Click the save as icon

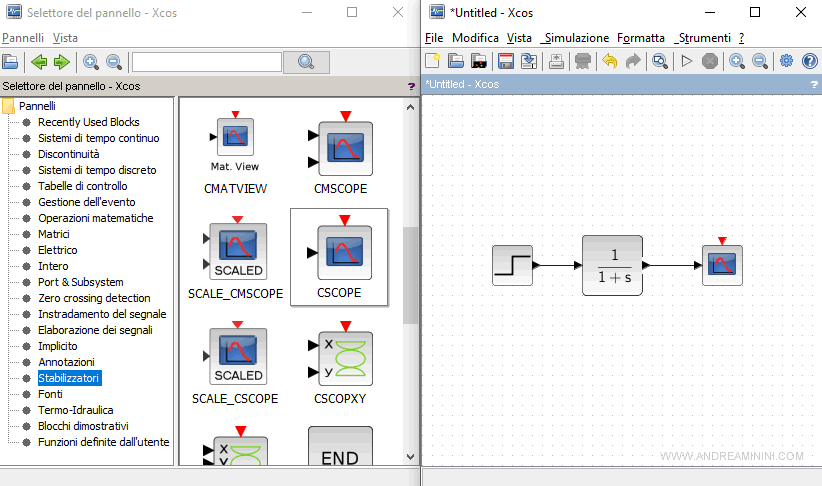point(529,61)
